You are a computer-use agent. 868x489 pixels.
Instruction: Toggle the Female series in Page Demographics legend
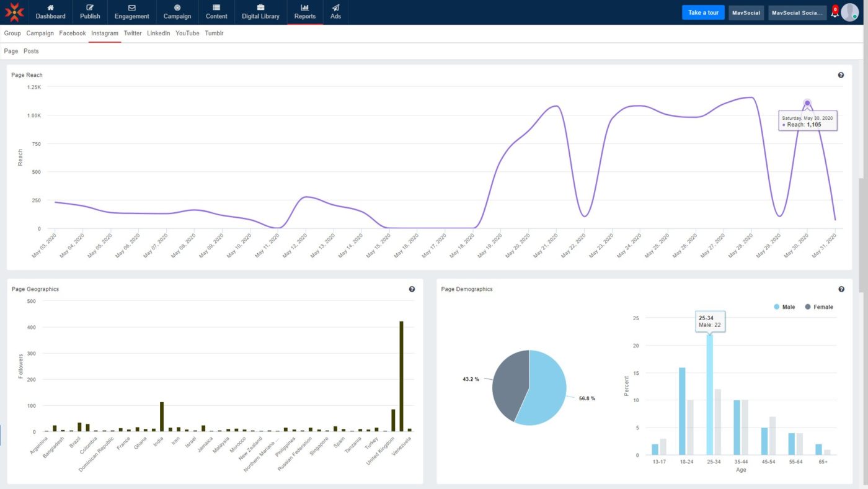click(819, 307)
